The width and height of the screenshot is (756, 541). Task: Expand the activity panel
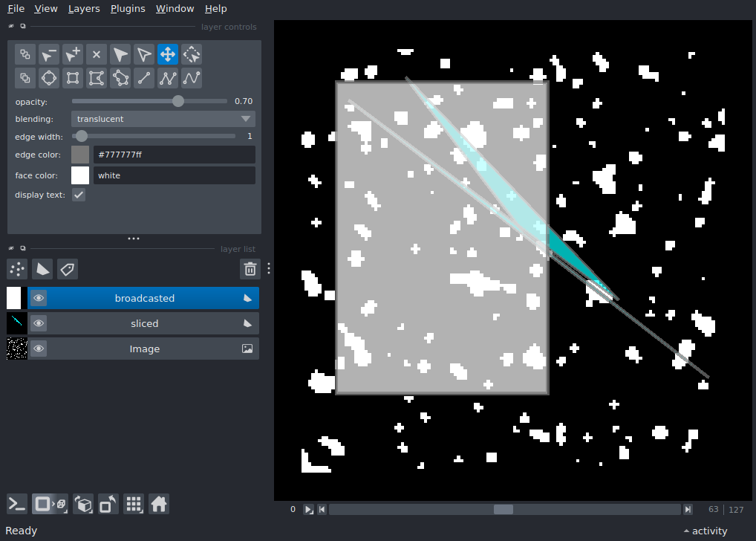[x=705, y=531]
